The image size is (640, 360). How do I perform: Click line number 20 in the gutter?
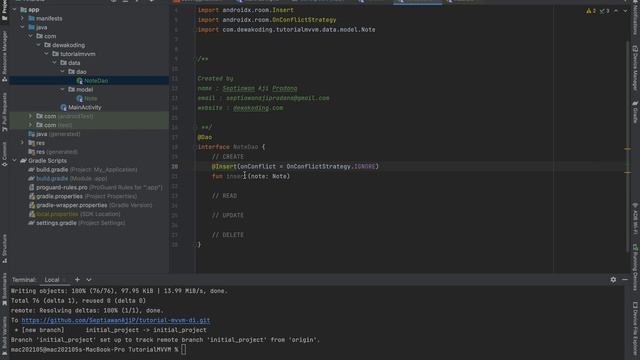[x=175, y=166]
